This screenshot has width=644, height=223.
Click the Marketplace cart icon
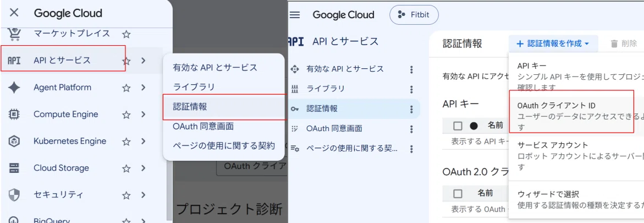click(14, 34)
